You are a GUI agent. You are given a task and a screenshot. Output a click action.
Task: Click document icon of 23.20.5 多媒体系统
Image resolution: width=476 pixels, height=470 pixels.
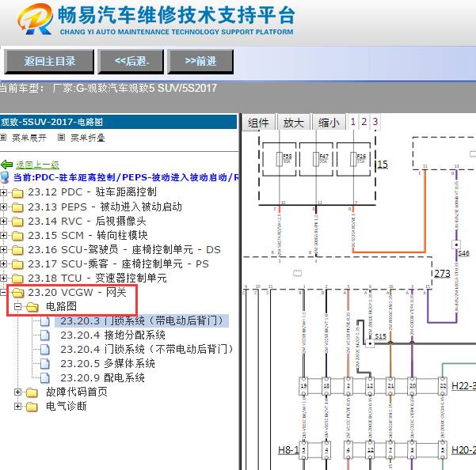click(45, 363)
